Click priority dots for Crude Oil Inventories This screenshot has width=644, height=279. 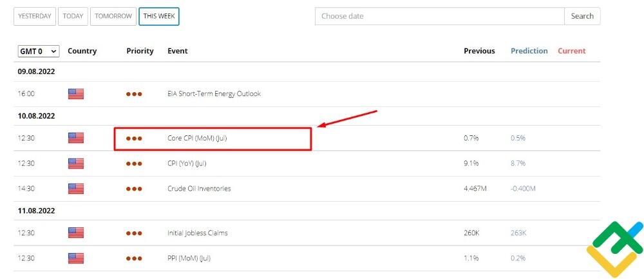click(x=134, y=189)
